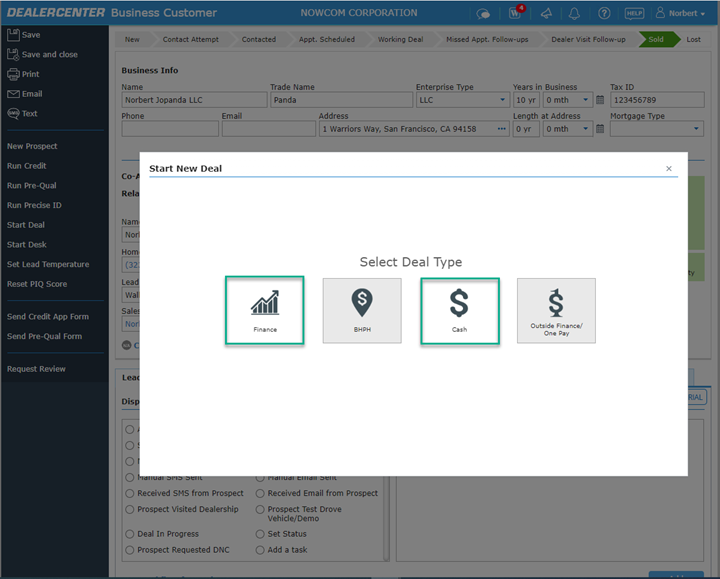The height and width of the screenshot is (579, 720).
Task: Select Set Status radio
Action: coord(260,534)
